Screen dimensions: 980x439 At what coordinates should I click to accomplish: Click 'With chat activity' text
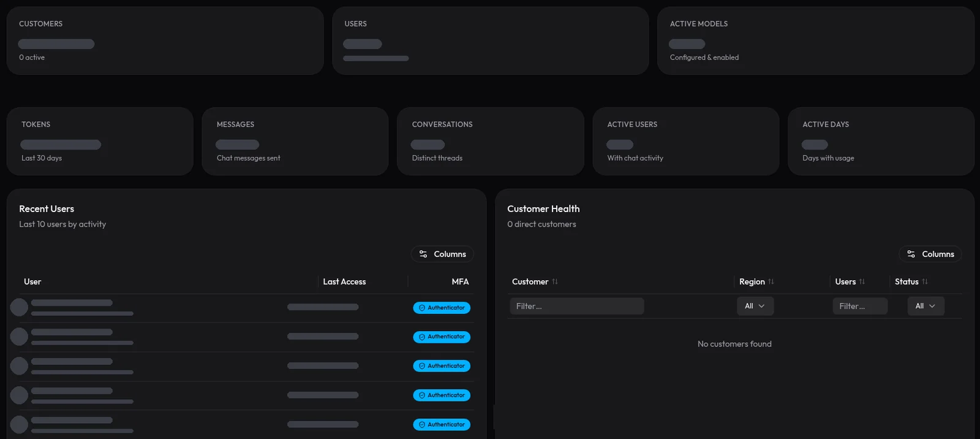pos(635,158)
